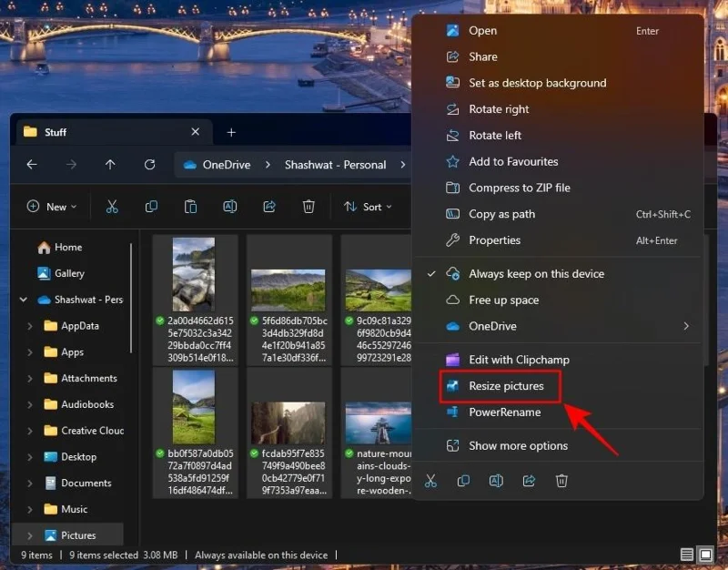
Task: Rename selected items via the toolbar rename icon
Action: point(229,207)
